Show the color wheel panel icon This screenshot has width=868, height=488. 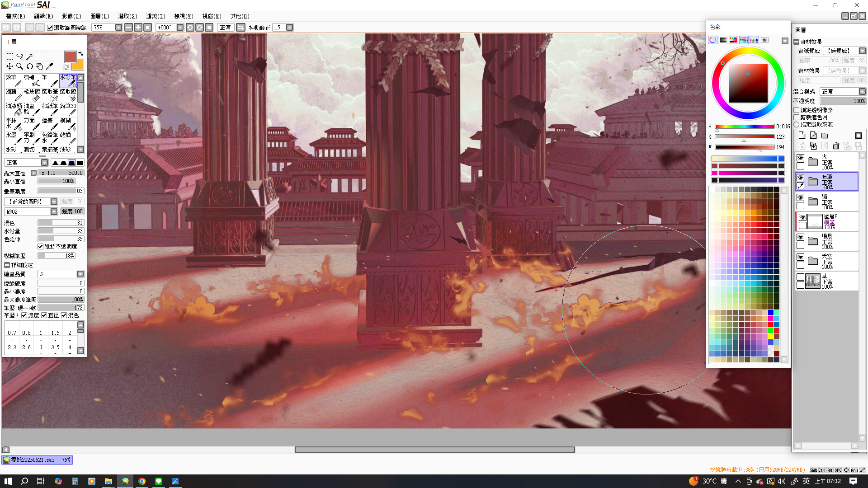click(x=713, y=40)
